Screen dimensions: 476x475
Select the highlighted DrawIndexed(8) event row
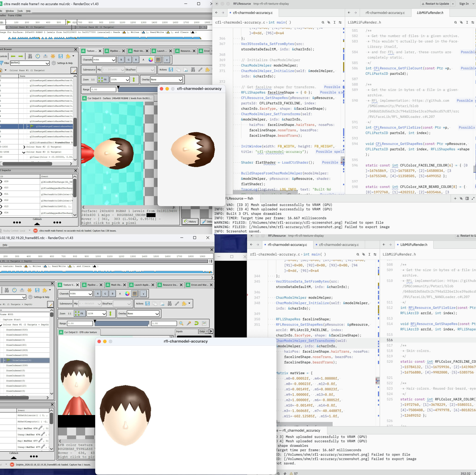click(x=22, y=360)
